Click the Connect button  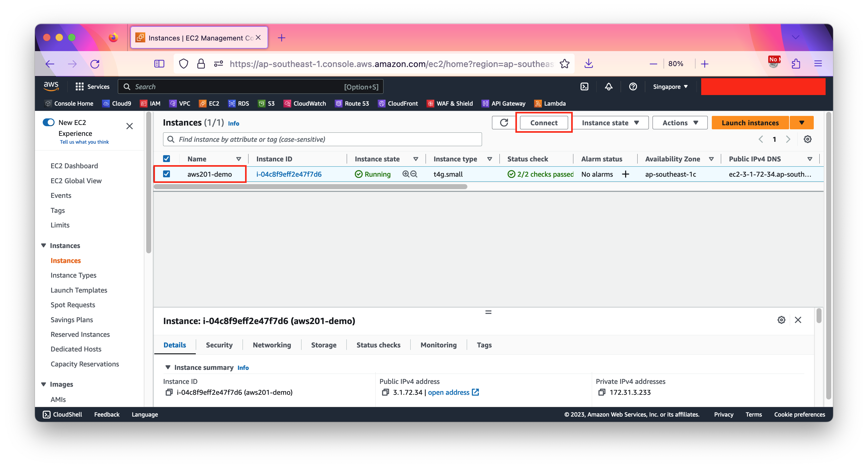click(543, 122)
